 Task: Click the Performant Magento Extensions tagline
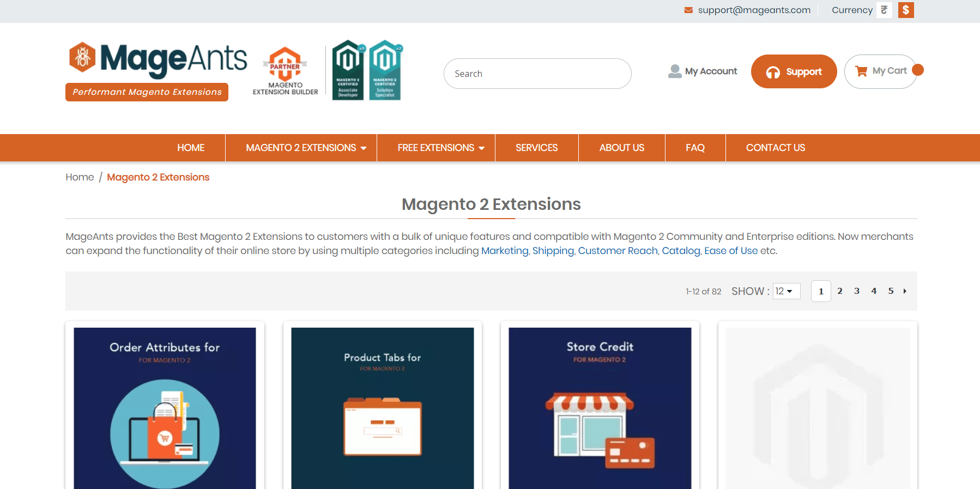[x=147, y=92]
